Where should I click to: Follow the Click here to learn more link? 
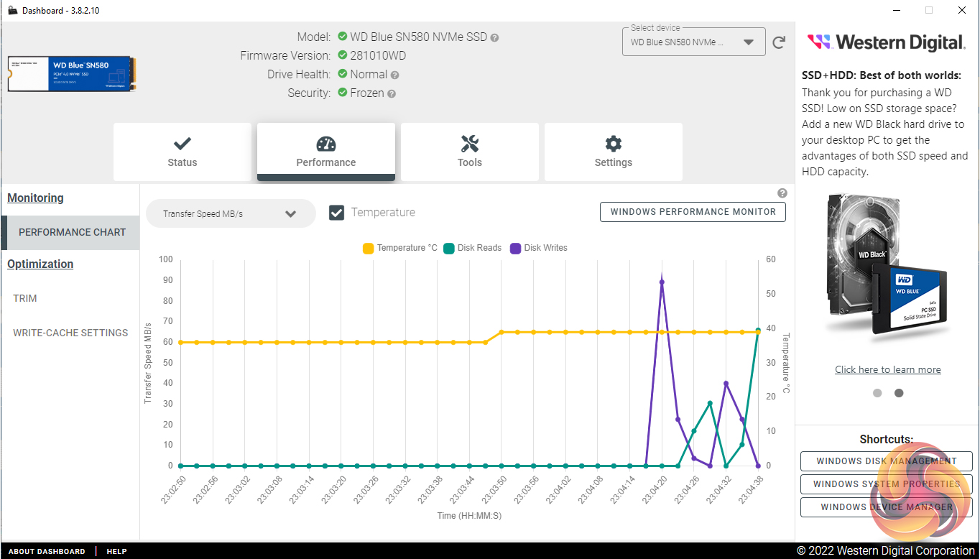[887, 369]
